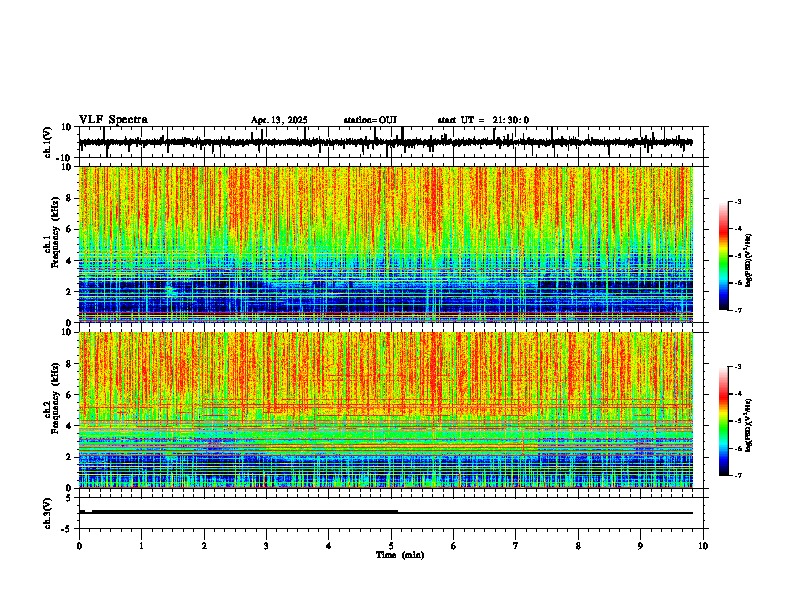Click the -5 tick on ch.3(V) axis
Viewport: 792px width, 612px height.
point(67,529)
